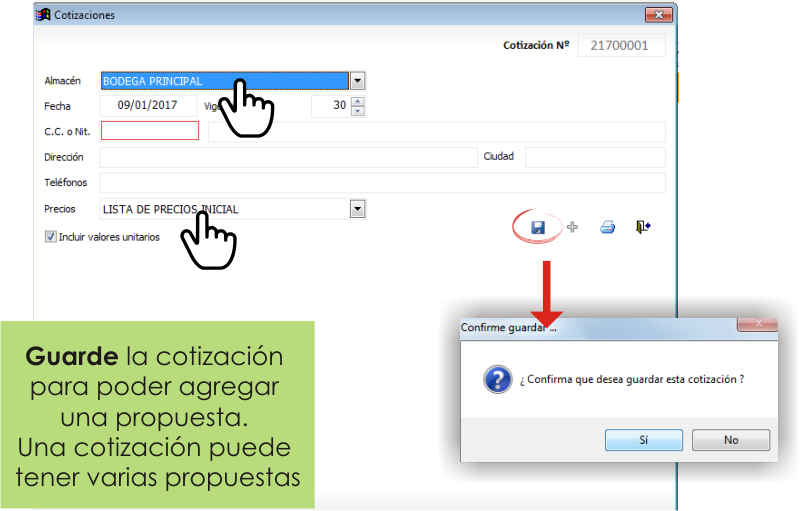Click the Dirección text field
800x511 pixels.
coord(288,157)
